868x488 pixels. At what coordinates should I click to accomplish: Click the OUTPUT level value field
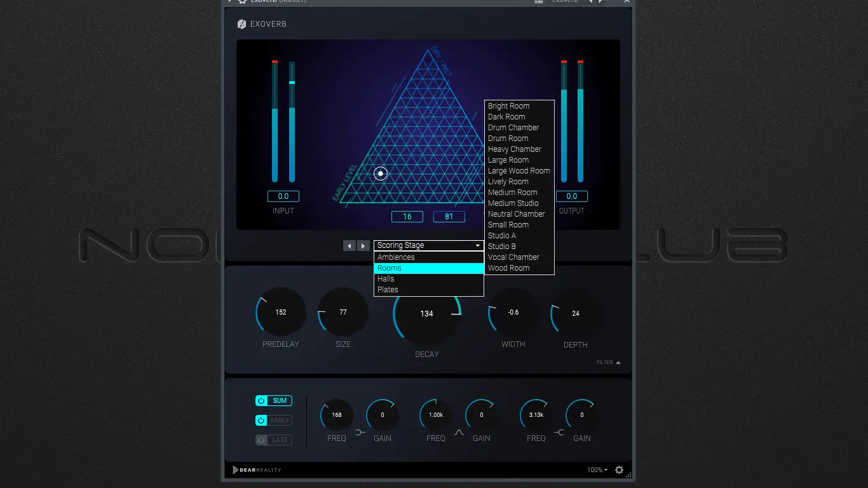[572, 196]
